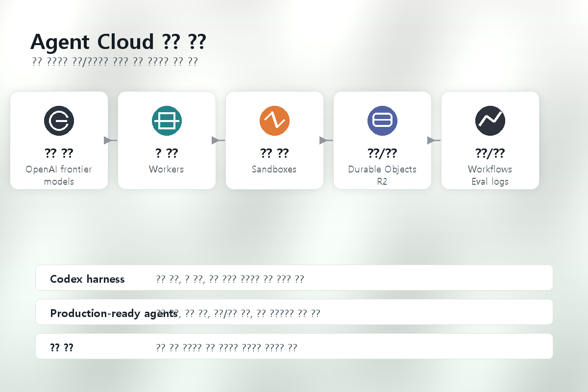
Task: Select the teal Workers icon
Action: click(167, 121)
